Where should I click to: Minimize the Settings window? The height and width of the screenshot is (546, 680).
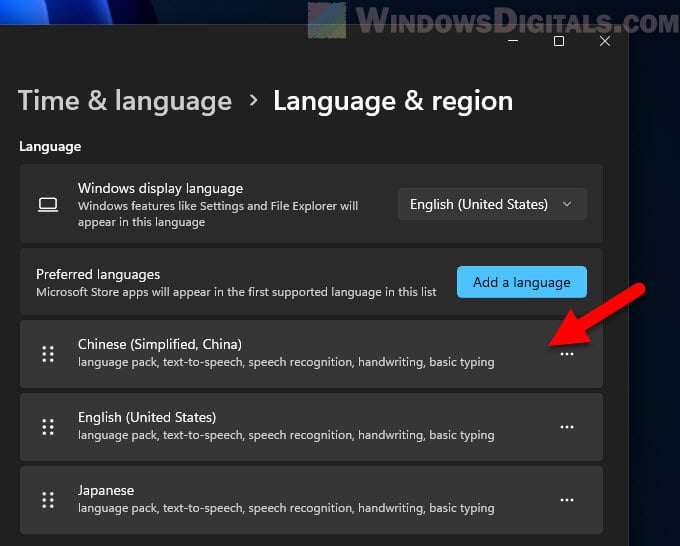click(x=513, y=41)
